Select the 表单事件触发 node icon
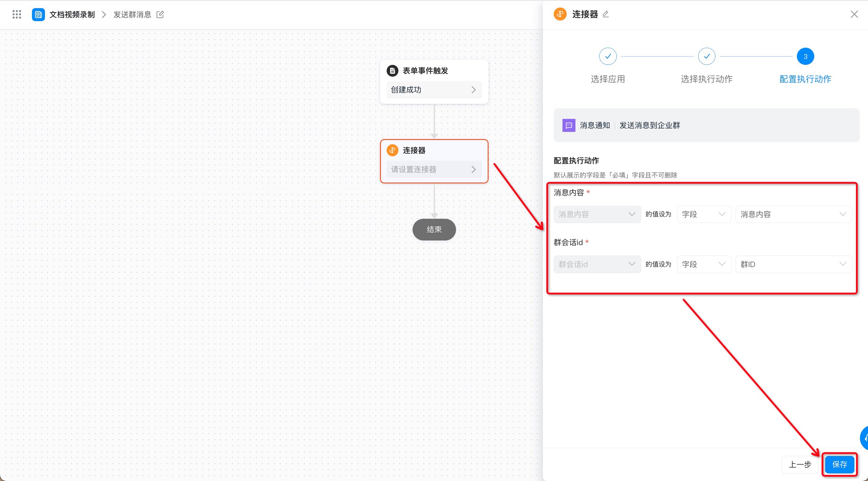The width and height of the screenshot is (868, 481). click(x=392, y=71)
